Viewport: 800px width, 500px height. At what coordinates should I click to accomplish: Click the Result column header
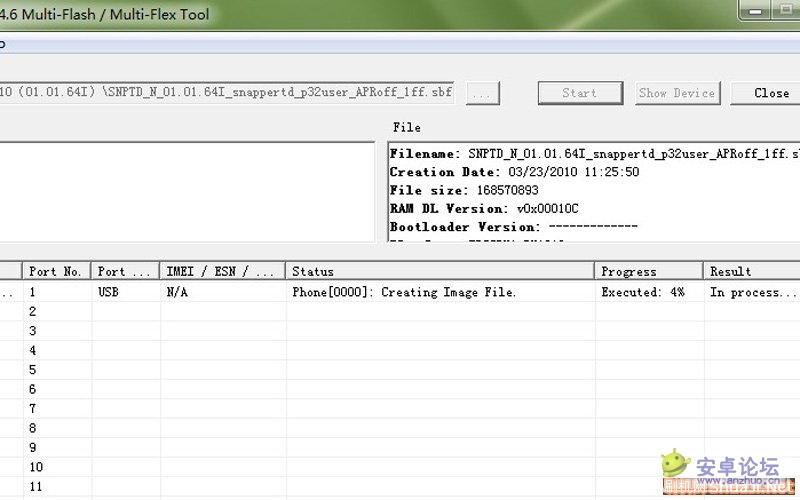[x=752, y=271]
